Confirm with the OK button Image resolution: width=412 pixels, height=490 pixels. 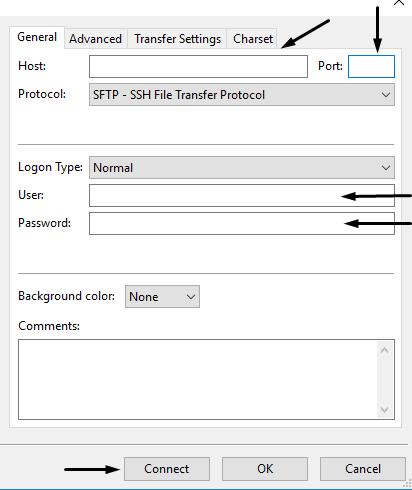(265, 469)
